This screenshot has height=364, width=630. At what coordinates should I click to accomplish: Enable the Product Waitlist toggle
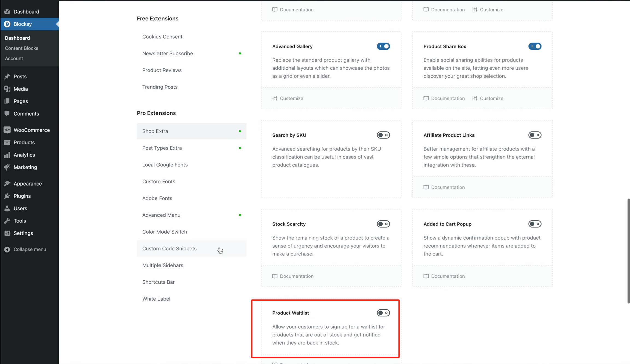pos(383,313)
